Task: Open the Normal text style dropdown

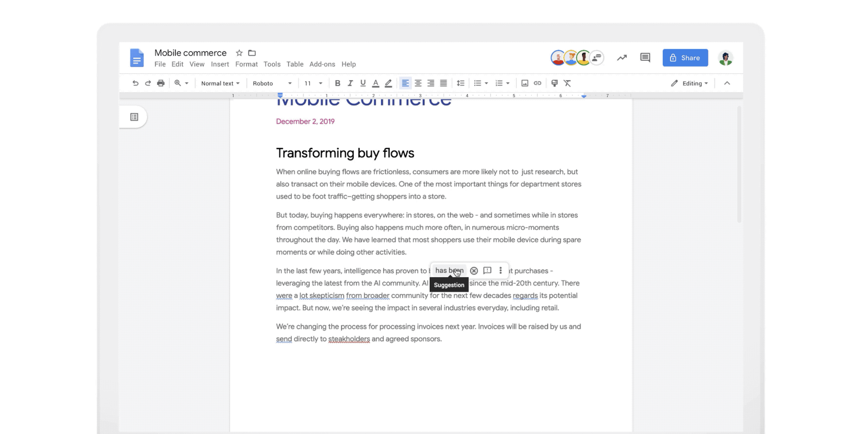Action: pyautogui.click(x=219, y=83)
